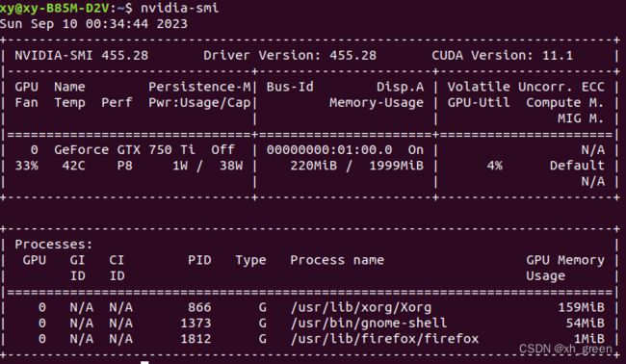The height and width of the screenshot is (364, 626).
Task: Click the Bus-Id value 00000000:01:00.0
Action: [329, 149]
